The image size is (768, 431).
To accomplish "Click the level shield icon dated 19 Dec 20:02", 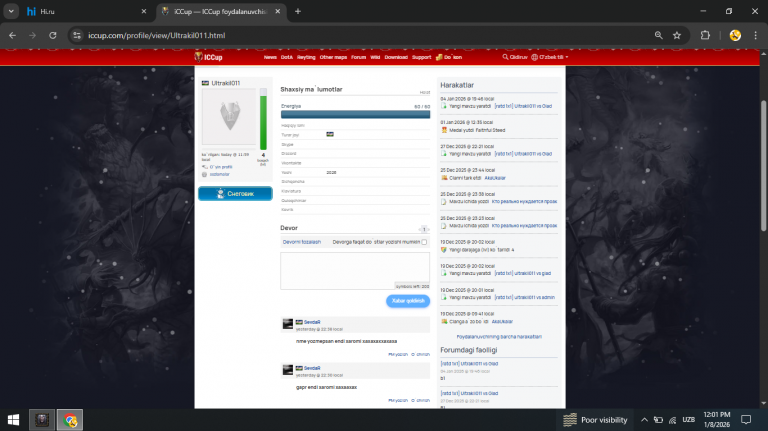I will (444, 250).
